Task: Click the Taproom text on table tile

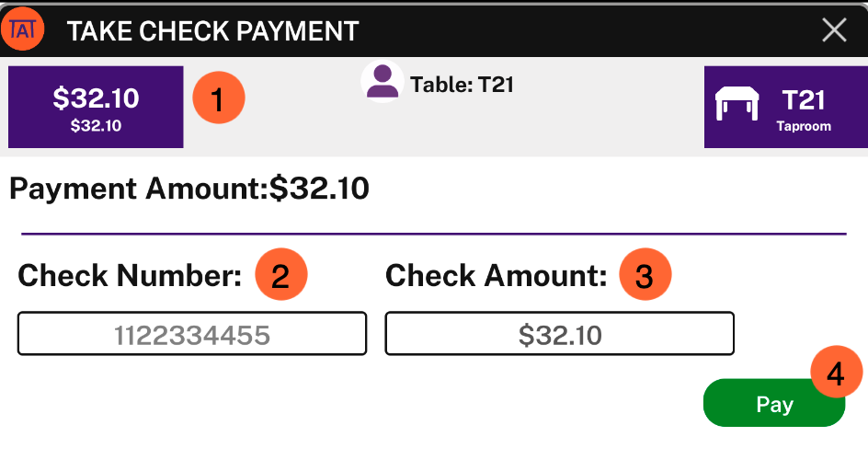Action: pos(804,126)
